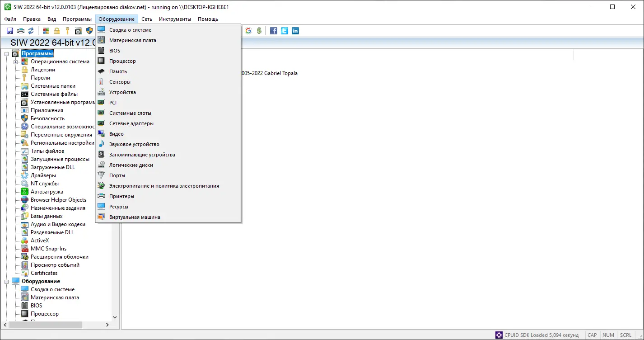The width and height of the screenshot is (644, 340).
Task: Click the padlock icon in the toolbar
Action: click(57, 31)
